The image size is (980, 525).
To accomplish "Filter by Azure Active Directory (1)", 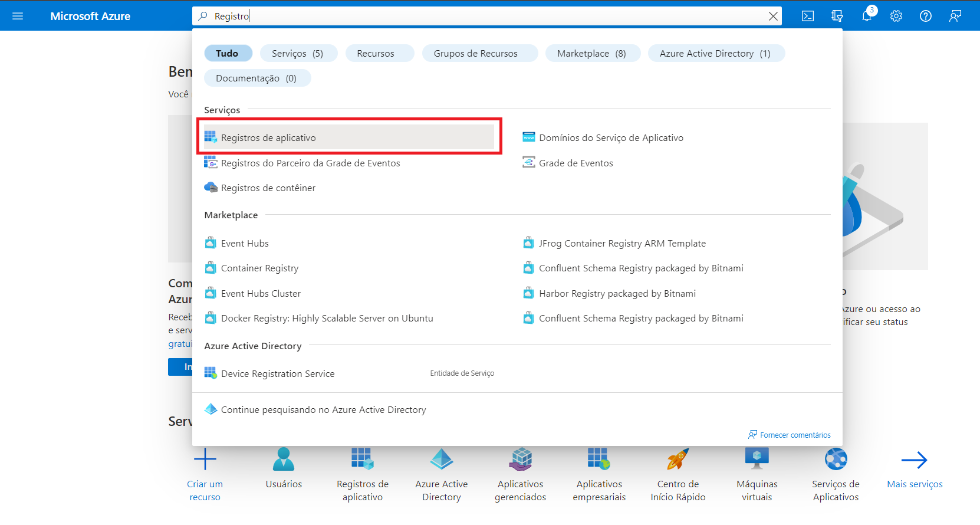I will [x=715, y=54].
